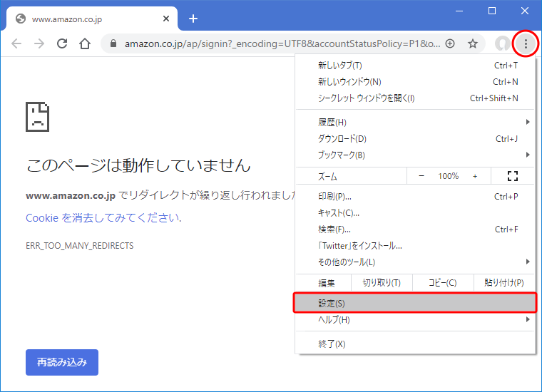The image size is (542, 392).
Task: Click the browser forward arrow
Action: pos(39,43)
